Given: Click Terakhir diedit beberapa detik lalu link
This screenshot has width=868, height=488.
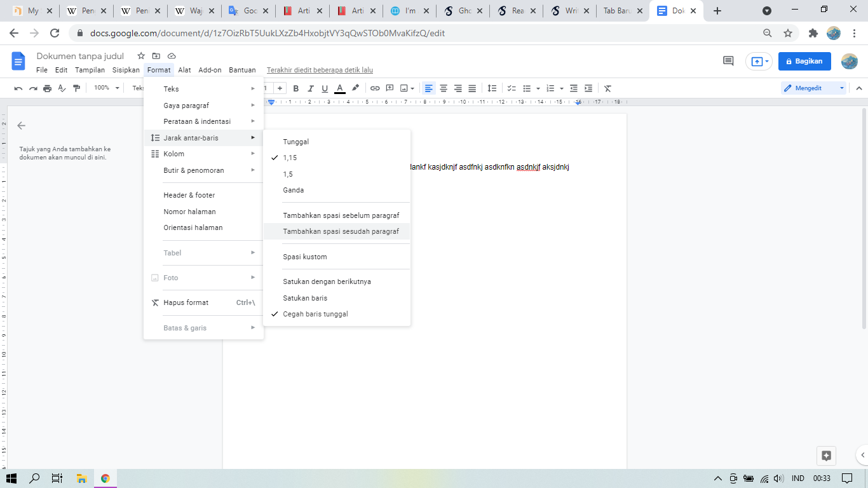Looking at the screenshot, I should (320, 70).
